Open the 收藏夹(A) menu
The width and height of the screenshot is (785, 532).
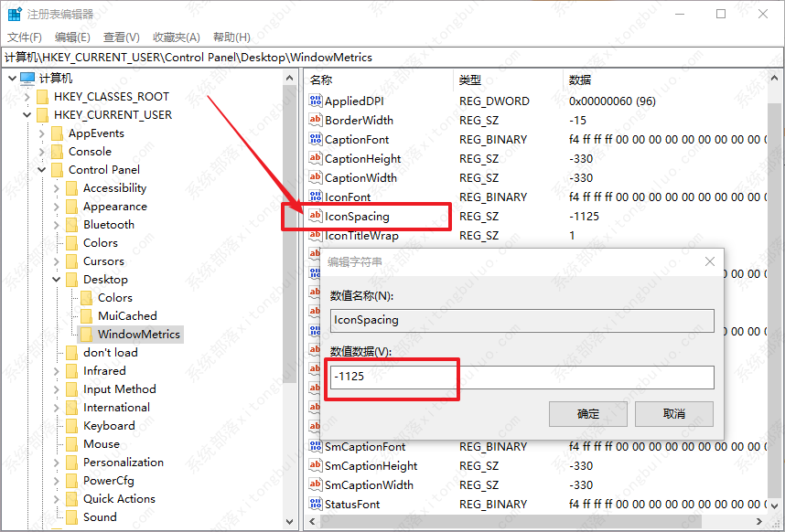pyautogui.click(x=176, y=37)
